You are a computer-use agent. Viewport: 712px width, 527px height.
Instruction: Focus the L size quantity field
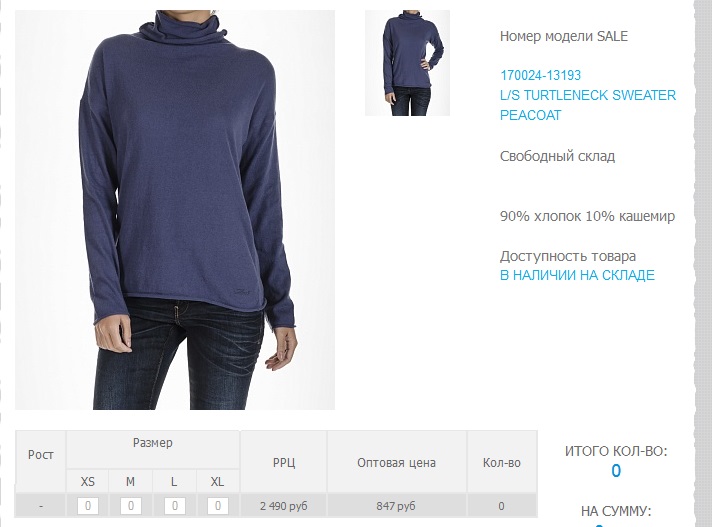pos(174,506)
